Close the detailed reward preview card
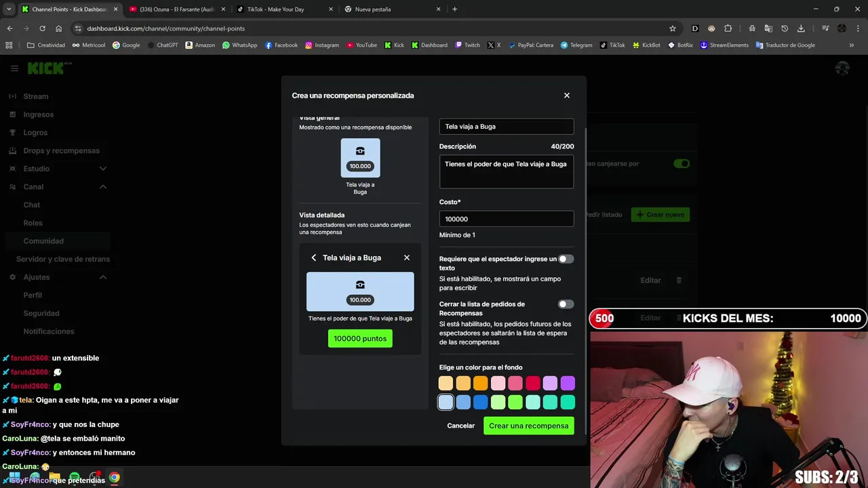The height and width of the screenshot is (488, 868). (x=407, y=258)
